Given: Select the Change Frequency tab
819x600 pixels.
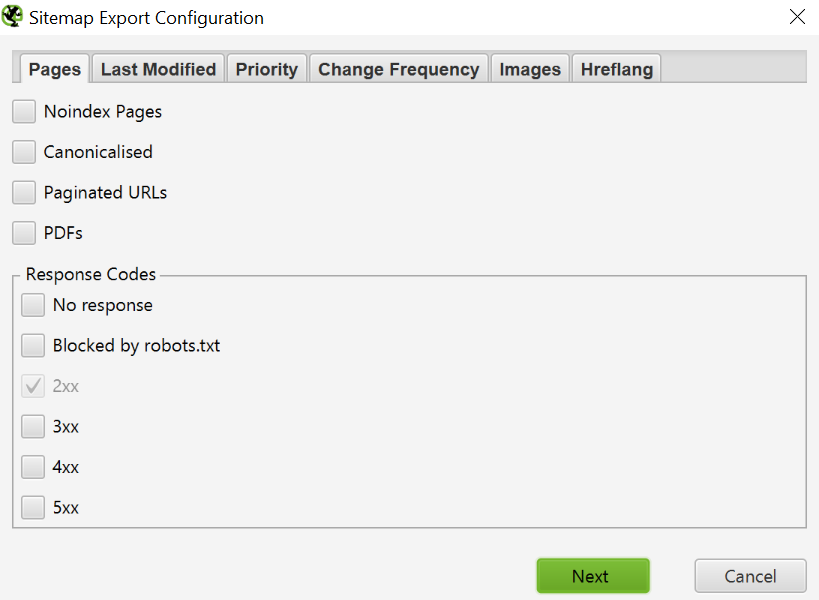Looking at the screenshot, I should tap(398, 68).
